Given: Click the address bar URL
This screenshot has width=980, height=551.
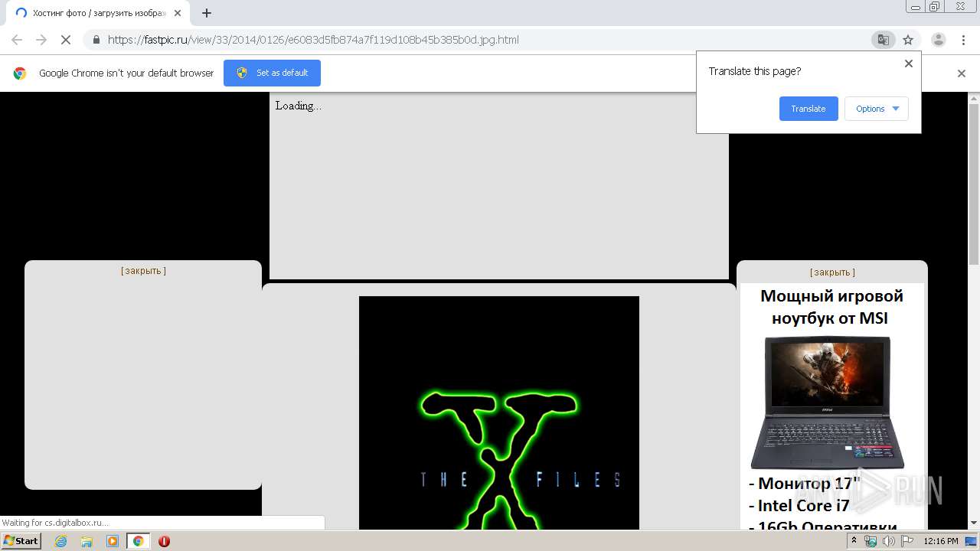Looking at the screenshot, I should [313, 40].
